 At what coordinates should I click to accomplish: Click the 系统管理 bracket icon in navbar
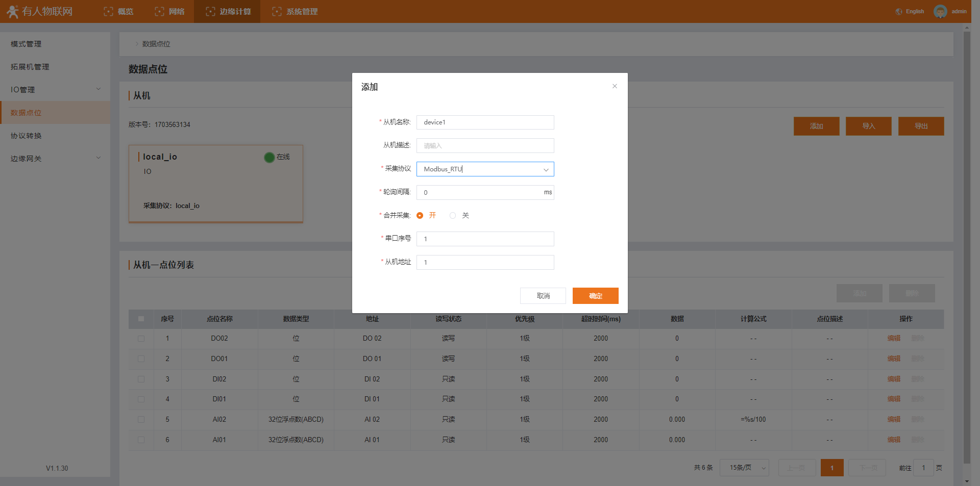click(x=277, y=11)
